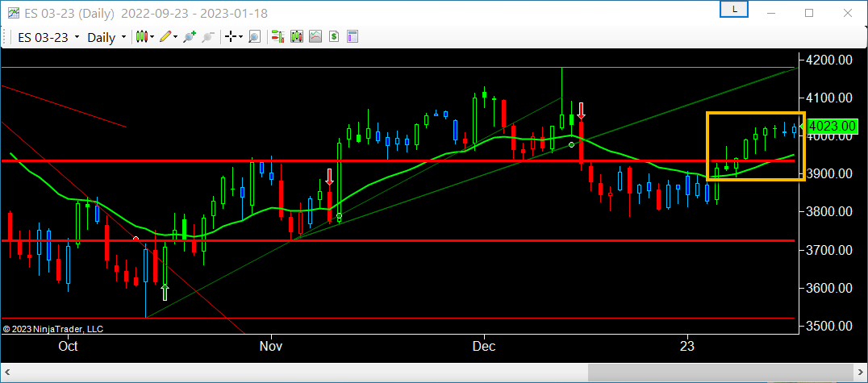Open Chart Trader icon in toolbar
Image resolution: width=868 pixels, height=383 pixels.
[x=278, y=37]
